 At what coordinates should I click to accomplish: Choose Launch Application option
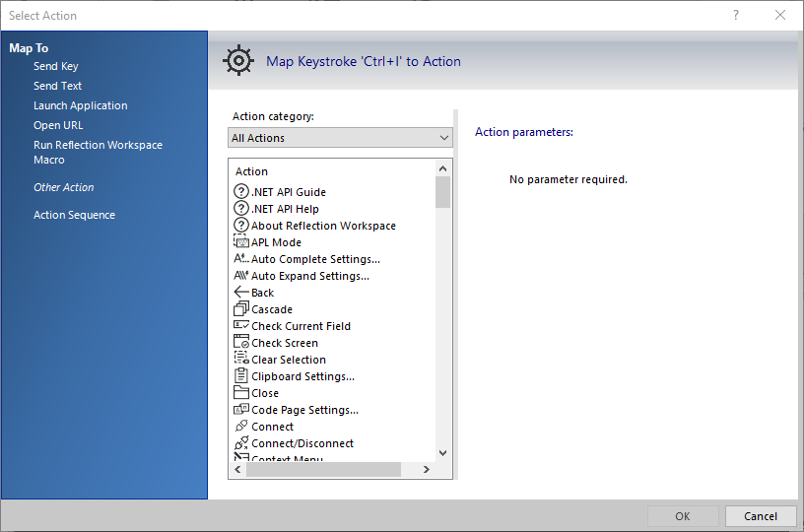click(x=81, y=105)
